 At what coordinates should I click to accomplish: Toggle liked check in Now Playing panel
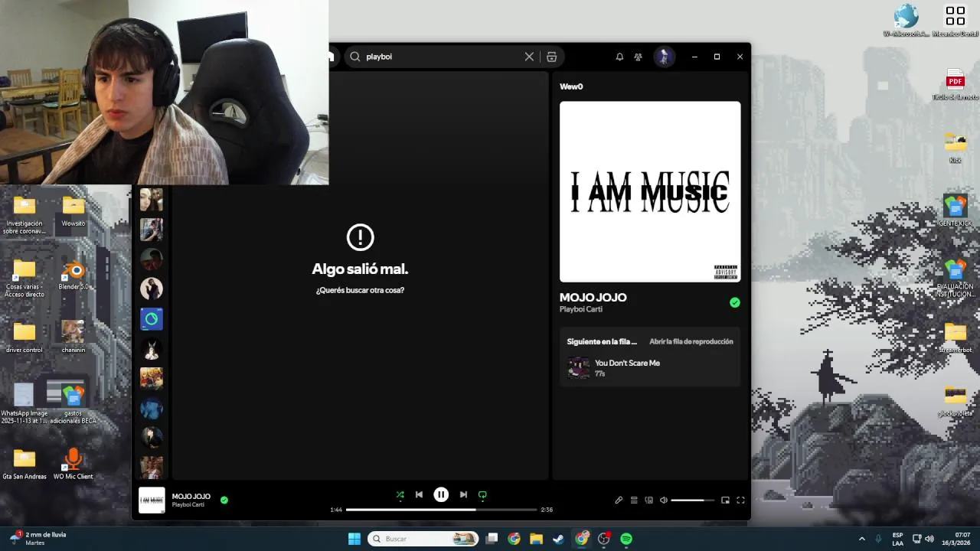(x=735, y=303)
